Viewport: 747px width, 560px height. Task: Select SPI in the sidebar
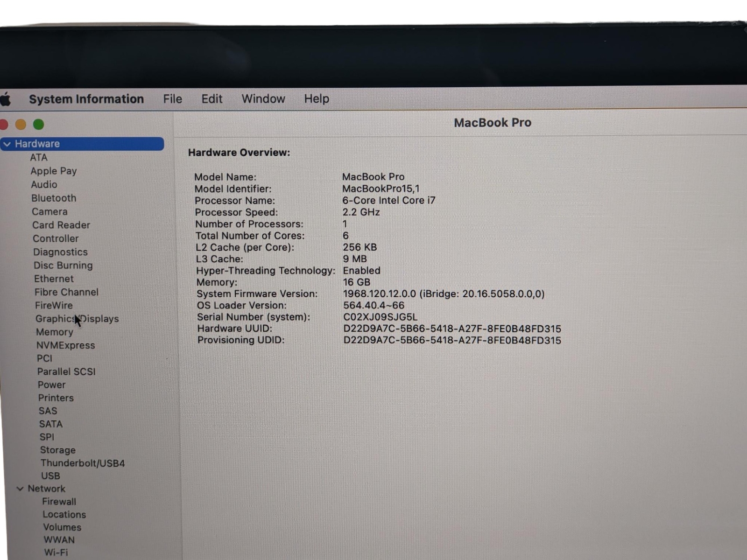click(47, 437)
